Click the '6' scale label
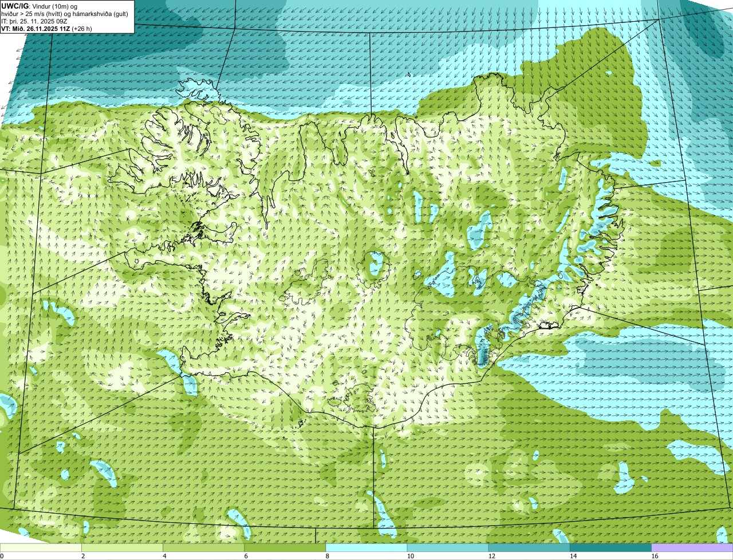733x560 pixels. (x=246, y=556)
